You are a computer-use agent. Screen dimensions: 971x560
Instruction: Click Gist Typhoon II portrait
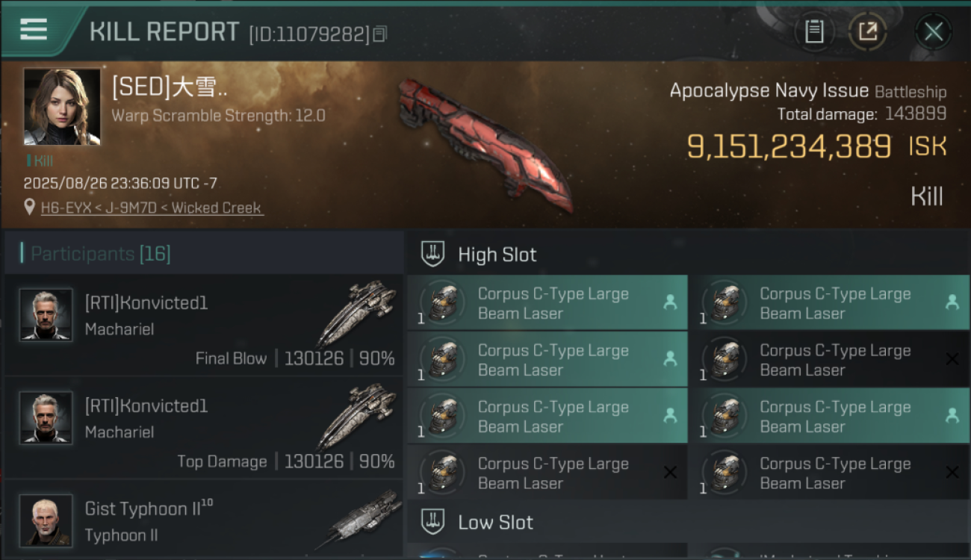(46, 520)
